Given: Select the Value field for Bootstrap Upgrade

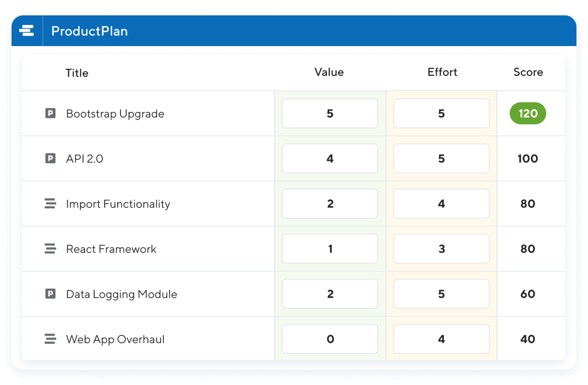Looking at the screenshot, I should coord(330,113).
